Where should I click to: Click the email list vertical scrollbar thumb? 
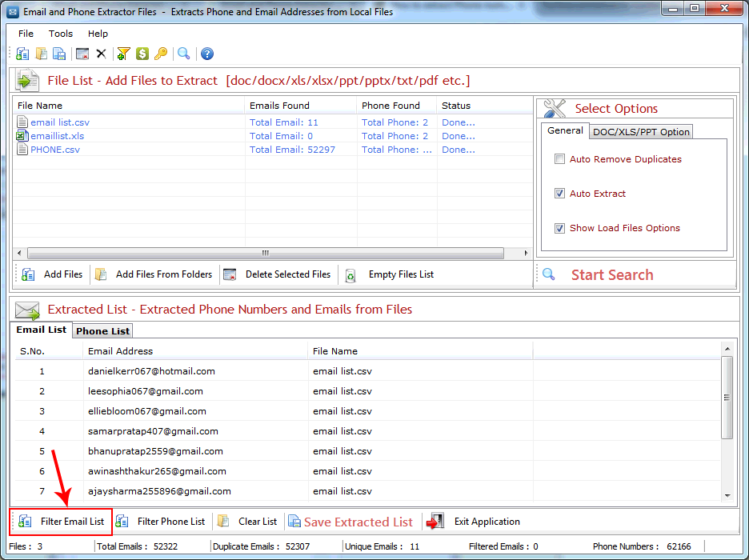727,398
